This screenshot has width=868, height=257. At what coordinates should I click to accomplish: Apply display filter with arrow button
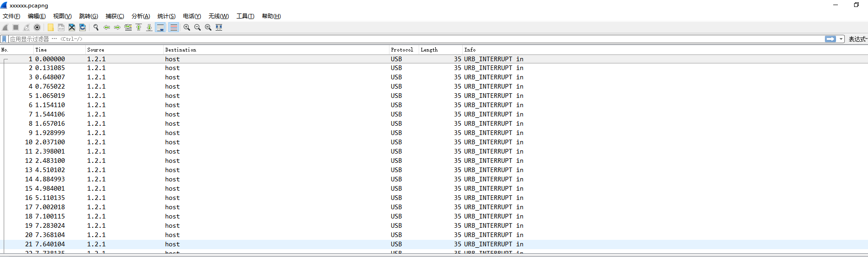point(830,39)
